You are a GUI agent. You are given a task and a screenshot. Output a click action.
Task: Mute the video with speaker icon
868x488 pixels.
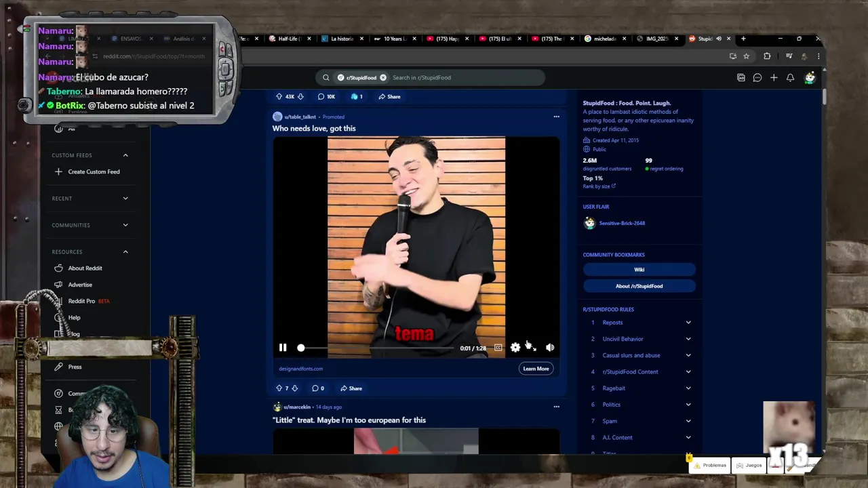[550, 348]
